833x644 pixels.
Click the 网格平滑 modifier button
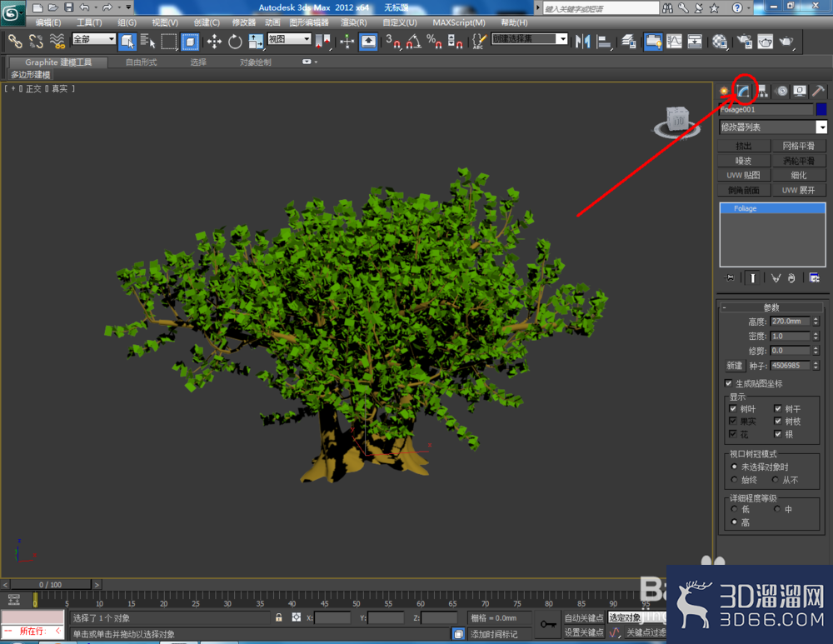click(799, 146)
